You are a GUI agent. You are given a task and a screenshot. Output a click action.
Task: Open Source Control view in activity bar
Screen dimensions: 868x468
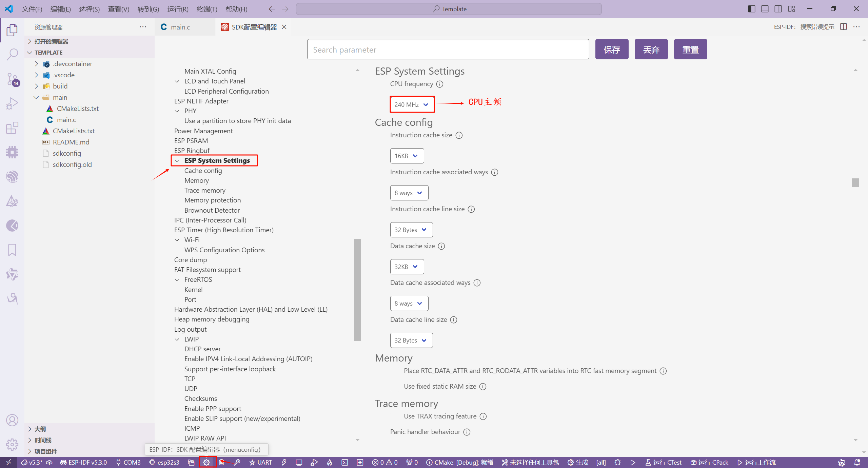(12, 79)
